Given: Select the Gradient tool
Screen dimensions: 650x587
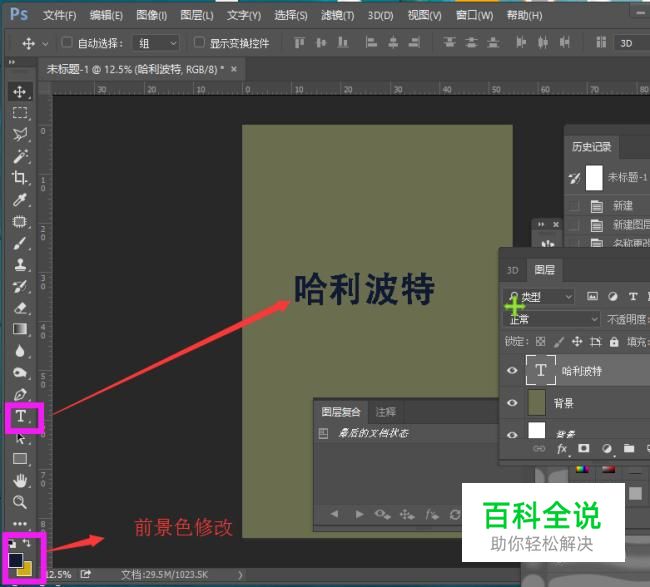Looking at the screenshot, I should pyautogui.click(x=19, y=329).
